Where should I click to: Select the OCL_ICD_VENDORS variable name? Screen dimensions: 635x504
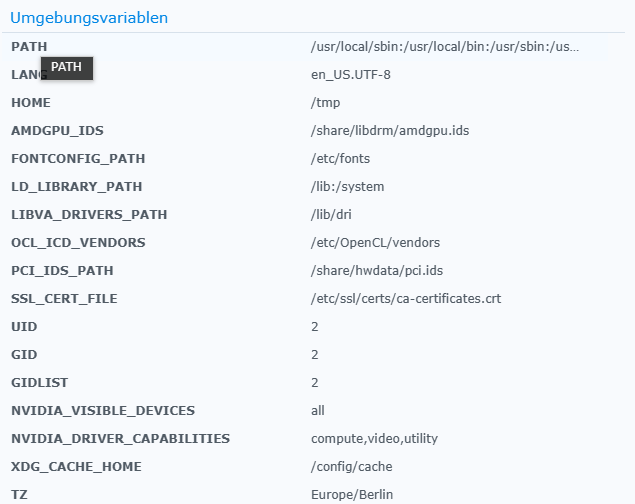(x=78, y=242)
